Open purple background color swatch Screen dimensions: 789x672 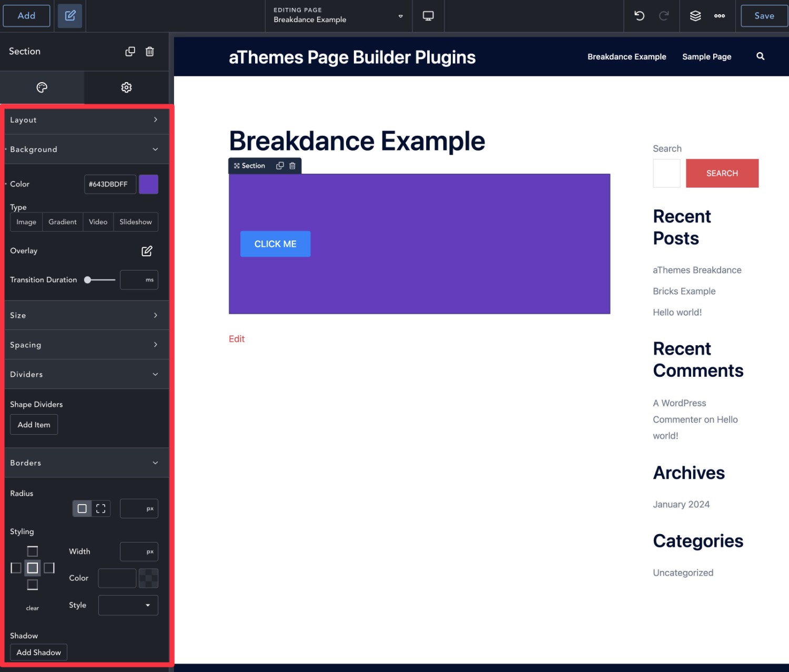pyautogui.click(x=148, y=184)
